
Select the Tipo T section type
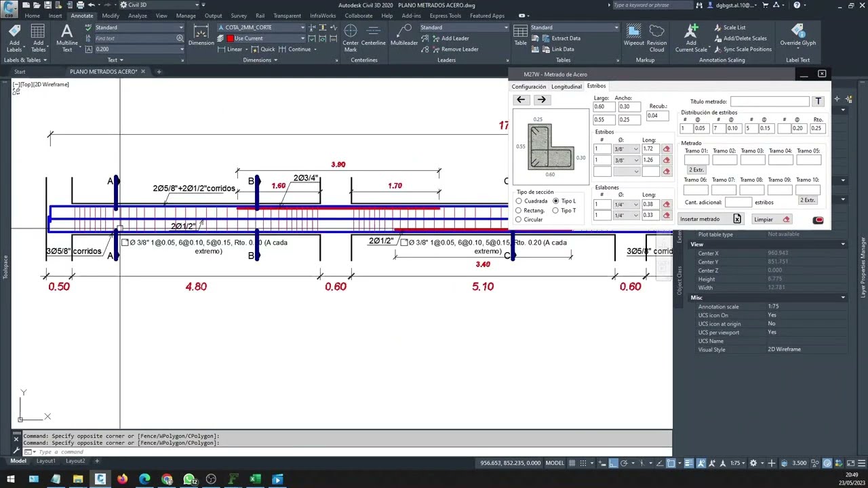coord(555,211)
